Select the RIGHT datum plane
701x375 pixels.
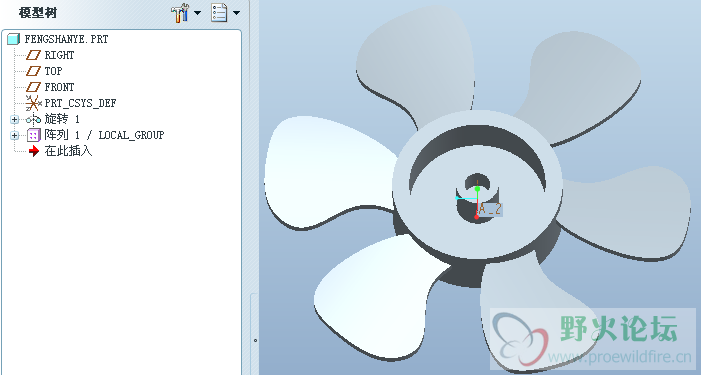pos(59,55)
